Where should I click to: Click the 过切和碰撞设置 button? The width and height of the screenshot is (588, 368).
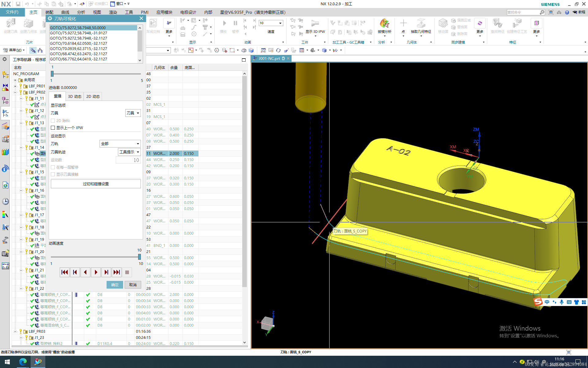coord(96,184)
